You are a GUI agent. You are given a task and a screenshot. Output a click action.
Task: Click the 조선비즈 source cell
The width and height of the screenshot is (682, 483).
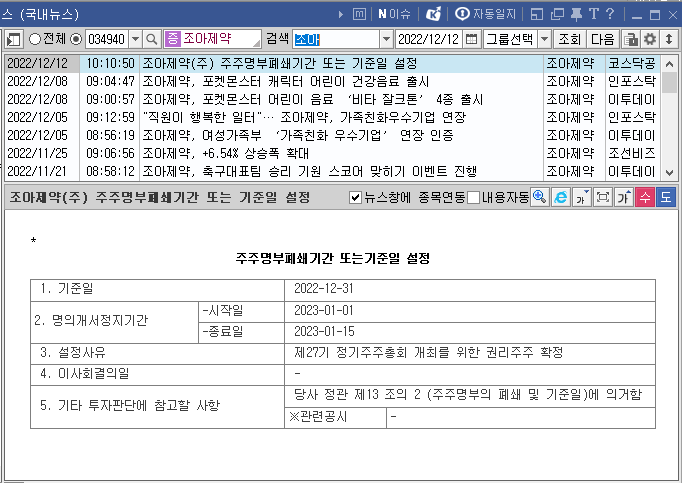[x=632, y=153]
